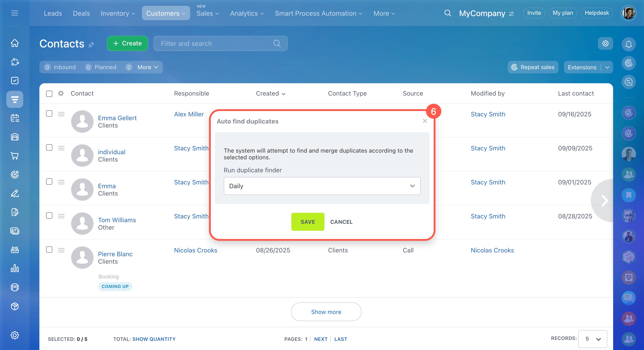644x350 pixels.
Task: Click the shopping cart sidebar icon
Action: point(15,156)
